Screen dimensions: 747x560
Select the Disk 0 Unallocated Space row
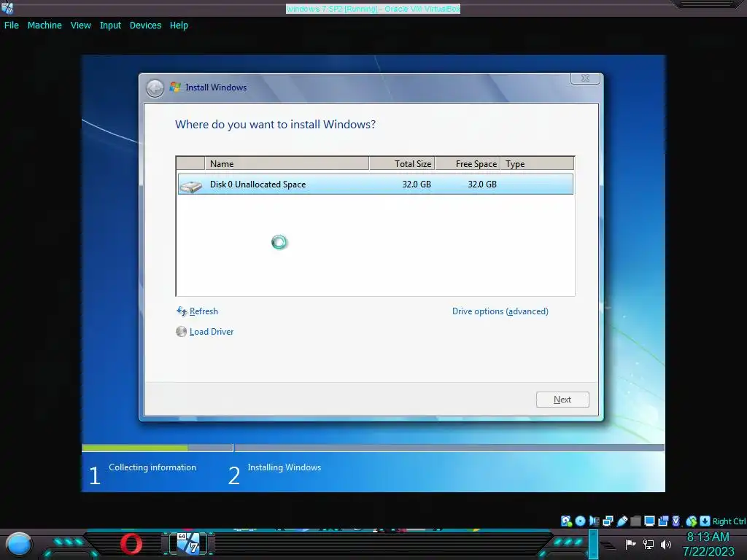[x=376, y=184]
